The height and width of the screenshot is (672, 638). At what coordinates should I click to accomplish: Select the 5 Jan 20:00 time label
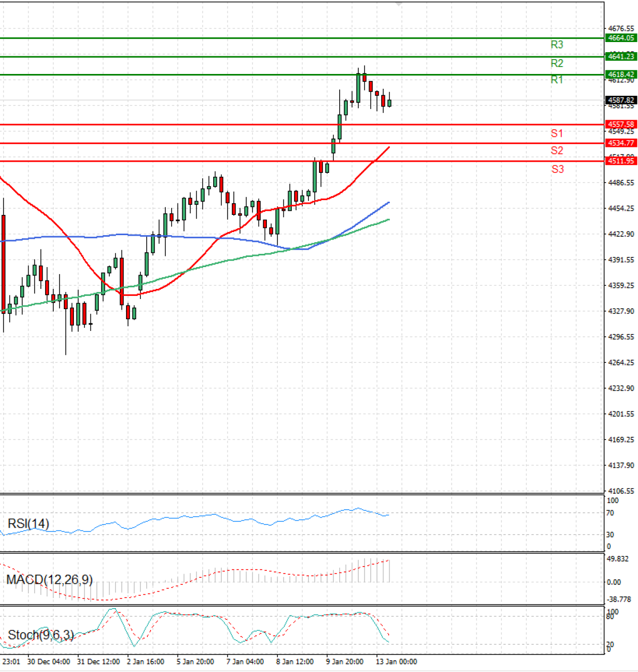click(x=195, y=662)
